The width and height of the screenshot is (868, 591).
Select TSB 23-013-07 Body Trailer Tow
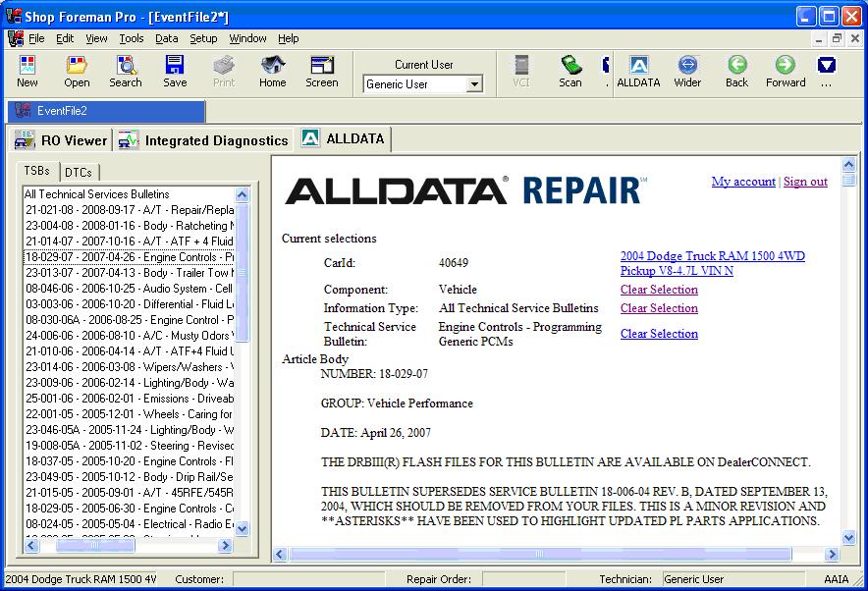(129, 273)
